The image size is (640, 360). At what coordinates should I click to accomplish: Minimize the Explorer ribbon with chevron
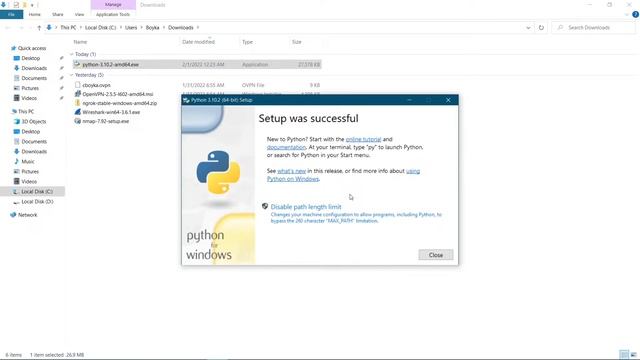(627, 15)
